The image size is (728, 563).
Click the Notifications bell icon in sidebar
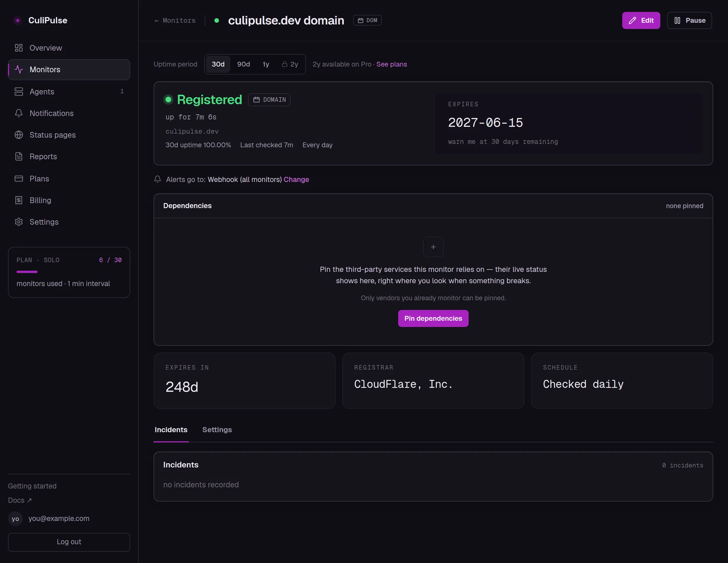(19, 113)
